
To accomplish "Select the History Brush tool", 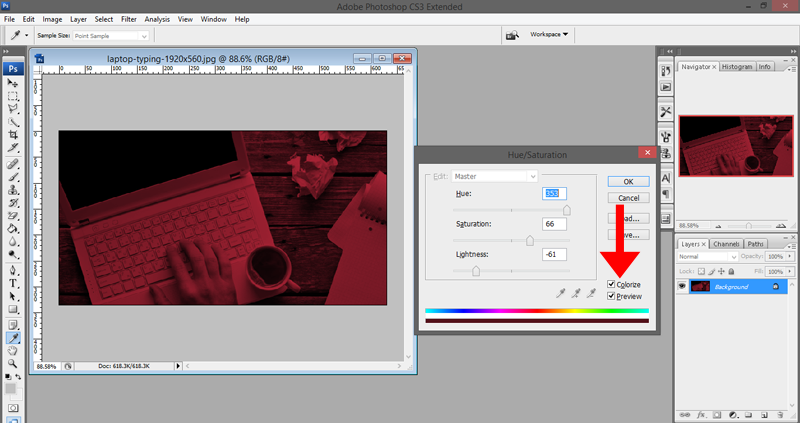I will point(13,203).
